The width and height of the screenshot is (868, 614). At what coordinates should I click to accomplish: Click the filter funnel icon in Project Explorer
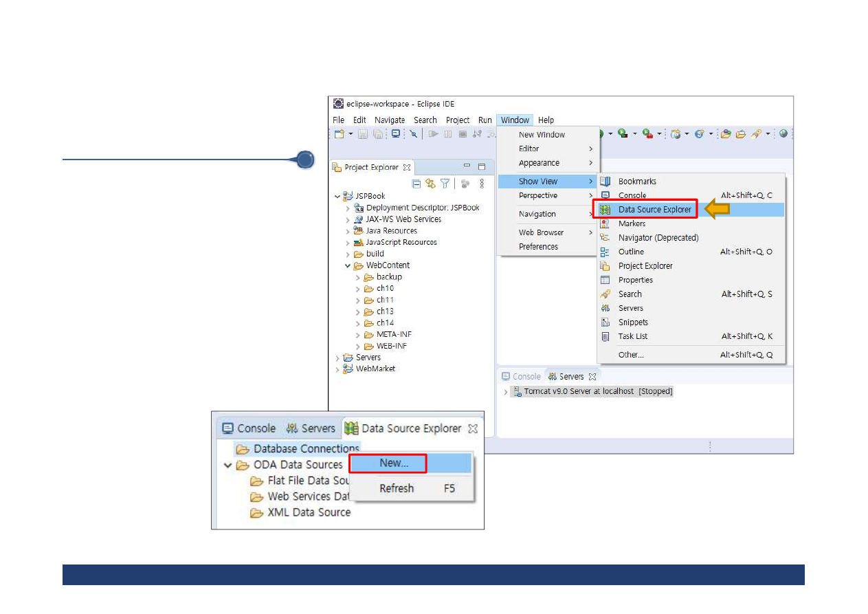(x=445, y=184)
